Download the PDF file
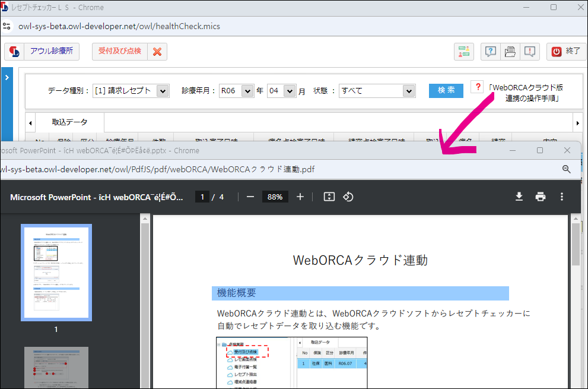The width and height of the screenshot is (588, 389). click(519, 197)
